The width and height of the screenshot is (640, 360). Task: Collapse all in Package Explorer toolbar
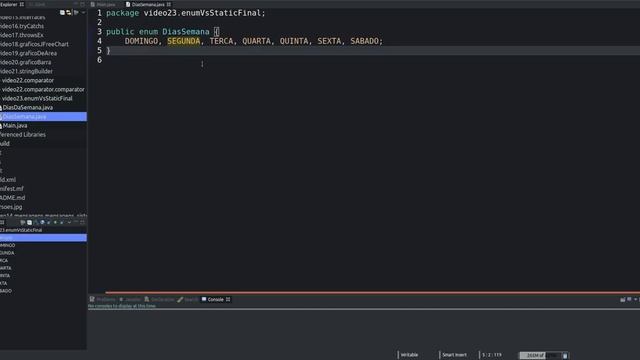[x=62, y=13]
